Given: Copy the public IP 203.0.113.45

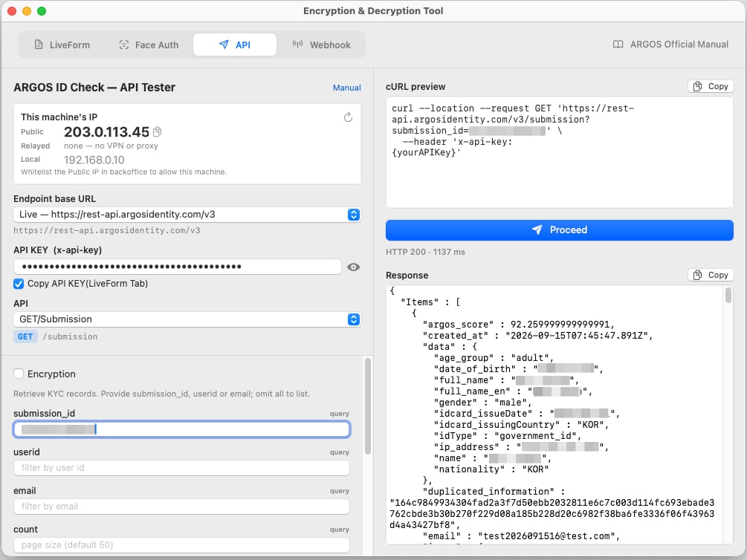Looking at the screenshot, I should click(x=158, y=131).
